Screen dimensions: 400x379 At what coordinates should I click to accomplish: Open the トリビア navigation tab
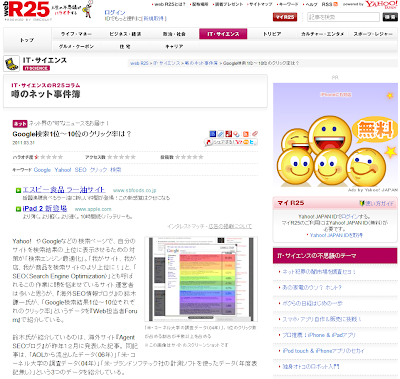click(x=272, y=34)
